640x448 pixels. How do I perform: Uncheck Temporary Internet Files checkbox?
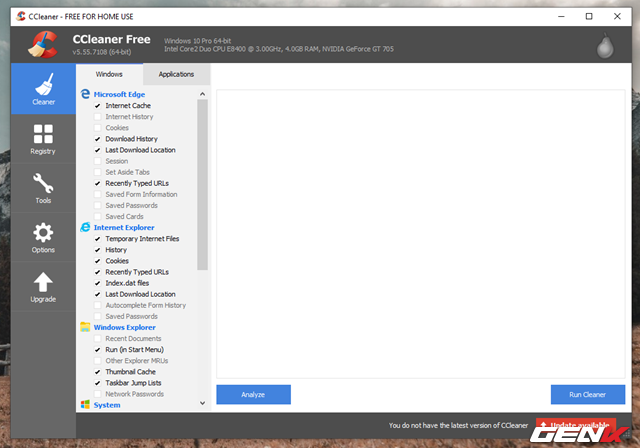tap(98, 239)
